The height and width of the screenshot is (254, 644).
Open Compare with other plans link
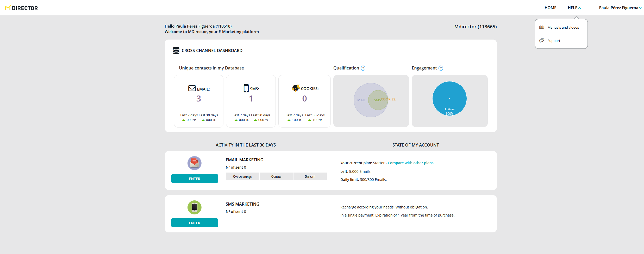pos(411,163)
